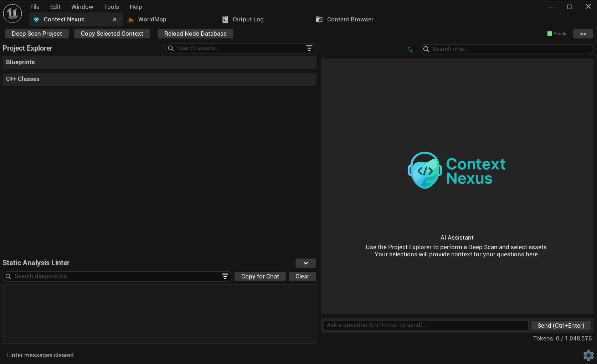Toggle the side panel with >> button
The width and height of the screenshot is (597, 364).
(x=583, y=34)
